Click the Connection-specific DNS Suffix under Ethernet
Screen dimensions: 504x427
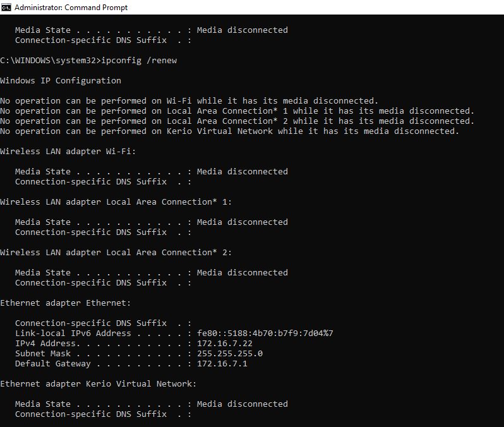pyautogui.click(x=103, y=323)
